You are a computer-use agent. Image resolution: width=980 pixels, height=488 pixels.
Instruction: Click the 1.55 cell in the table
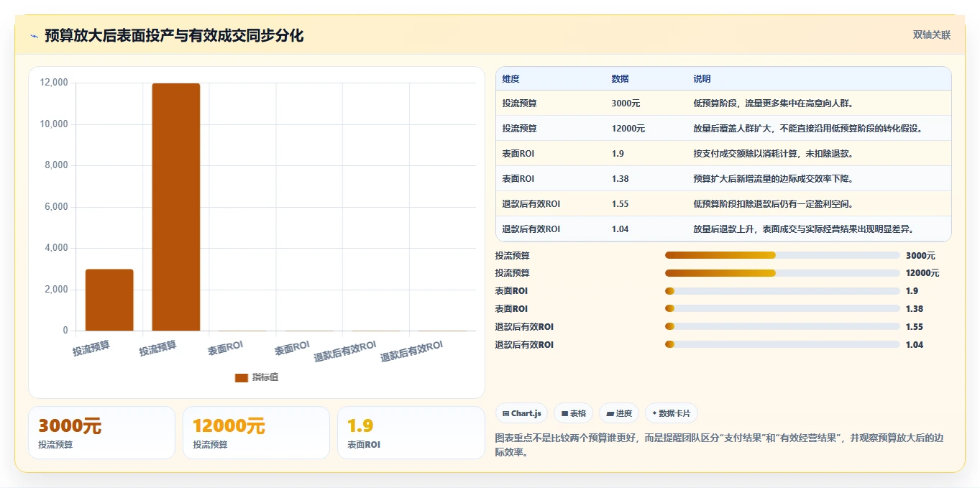click(x=620, y=204)
